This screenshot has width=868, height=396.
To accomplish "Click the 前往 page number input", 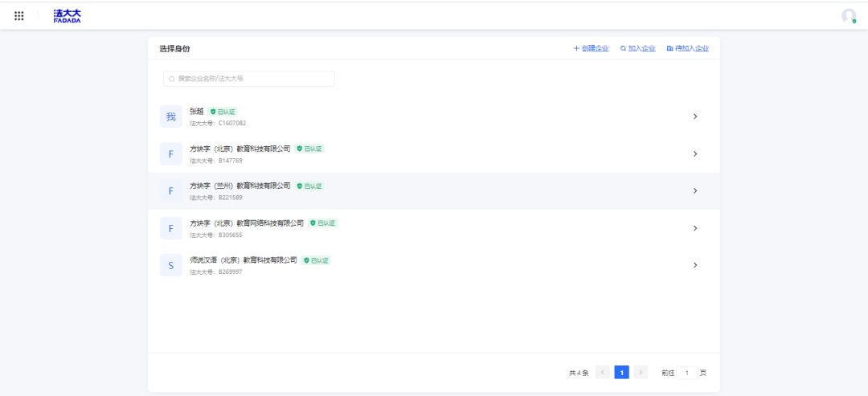I will [x=687, y=373].
